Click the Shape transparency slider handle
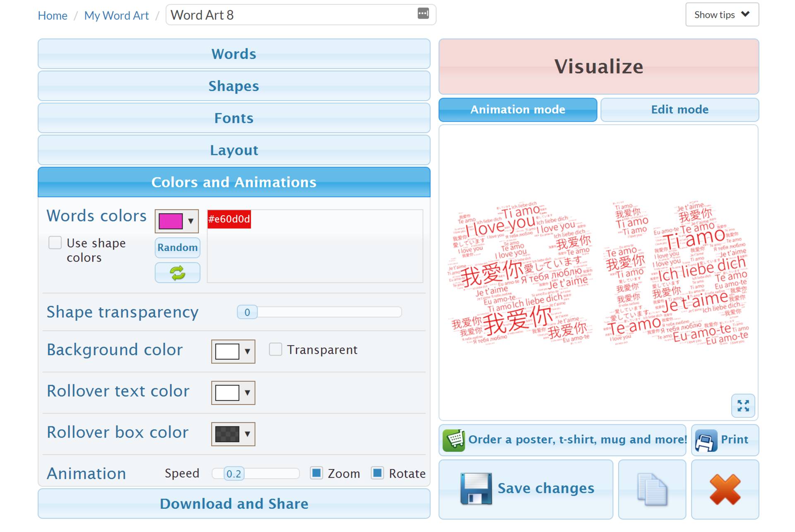The width and height of the screenshot is (795, 532). (247, 312)
